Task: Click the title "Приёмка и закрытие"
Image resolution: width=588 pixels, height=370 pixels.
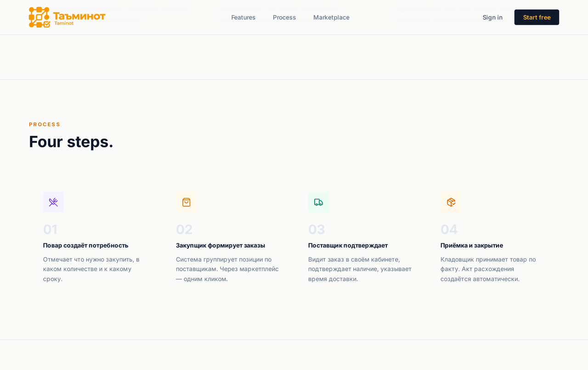Action: coord(472,245)
